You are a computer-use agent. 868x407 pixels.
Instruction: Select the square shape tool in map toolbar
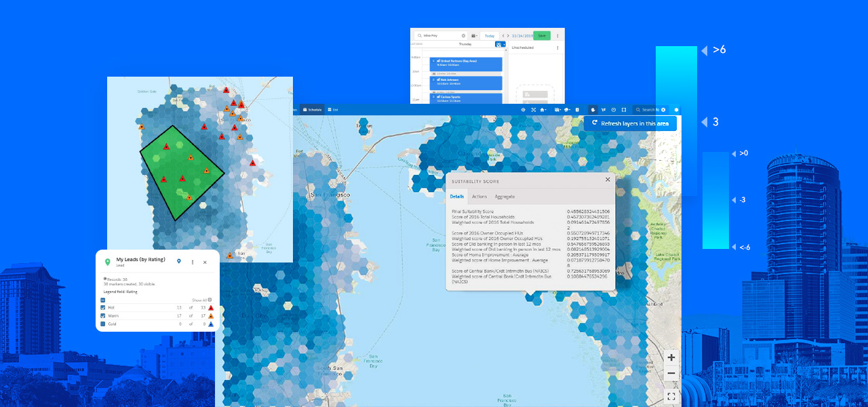624,110
